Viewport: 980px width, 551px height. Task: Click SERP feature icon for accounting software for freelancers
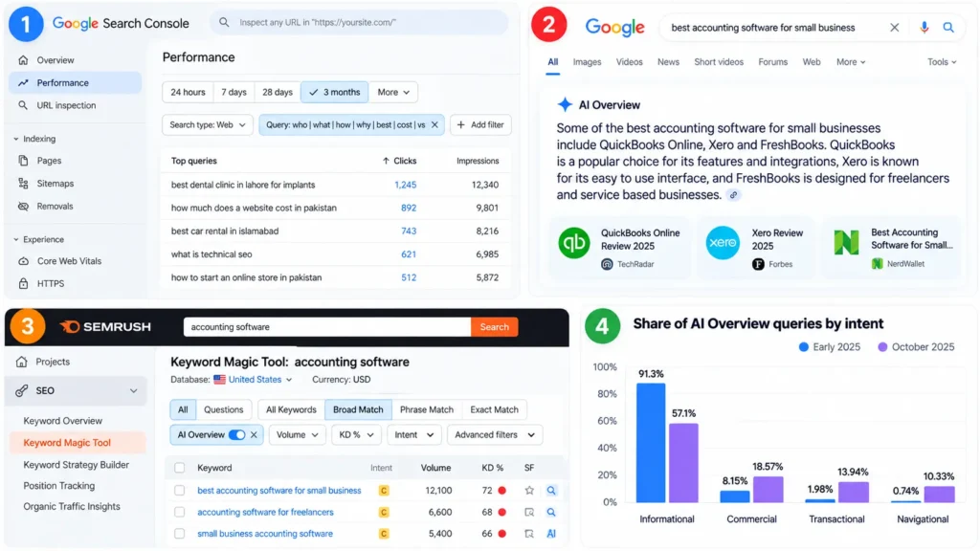coord(529,513)
